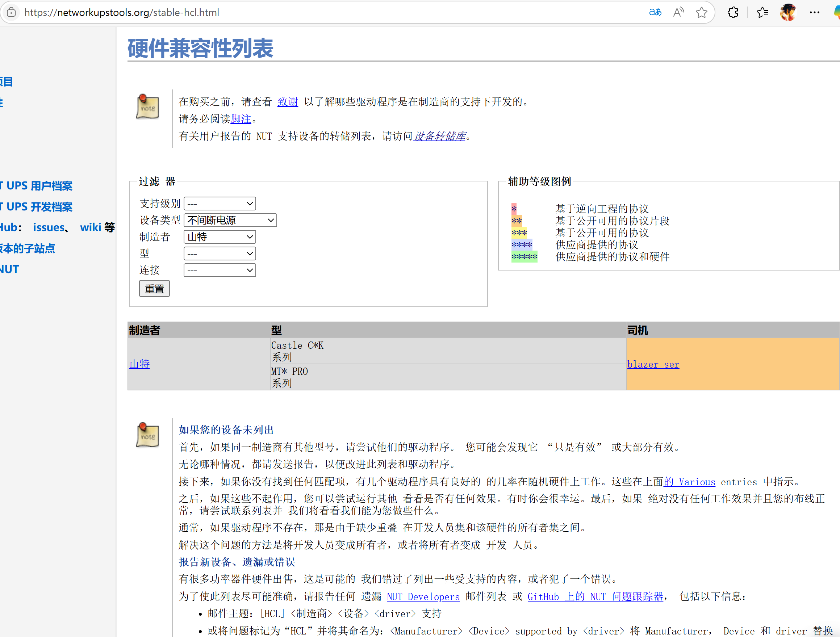
Task: Click the two-star orange legend swatch
Action: coord(517,221)
